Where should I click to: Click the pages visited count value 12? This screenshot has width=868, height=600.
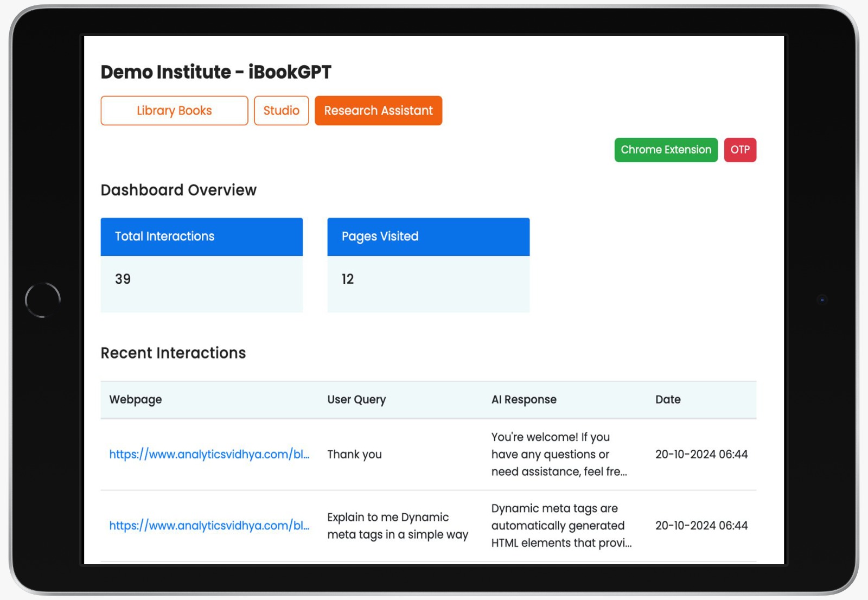pos(347,279)
